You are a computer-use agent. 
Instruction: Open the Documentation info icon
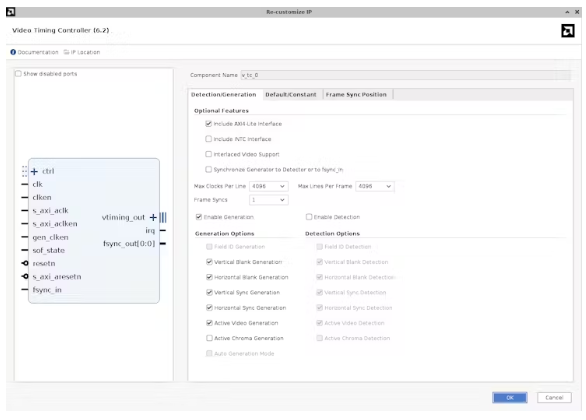tap(13, 52)
